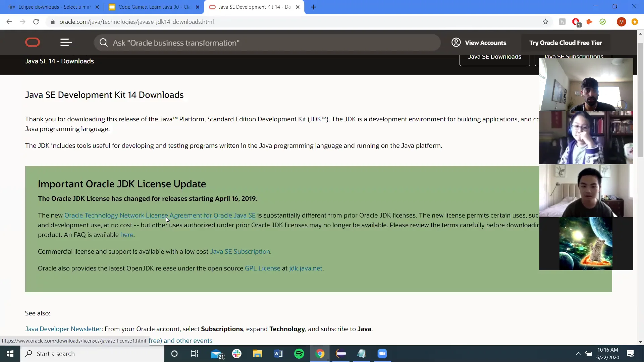The height and width of the screenshot is (362, 644).
Task: Show hidden system tray icons
Action: 578,354
